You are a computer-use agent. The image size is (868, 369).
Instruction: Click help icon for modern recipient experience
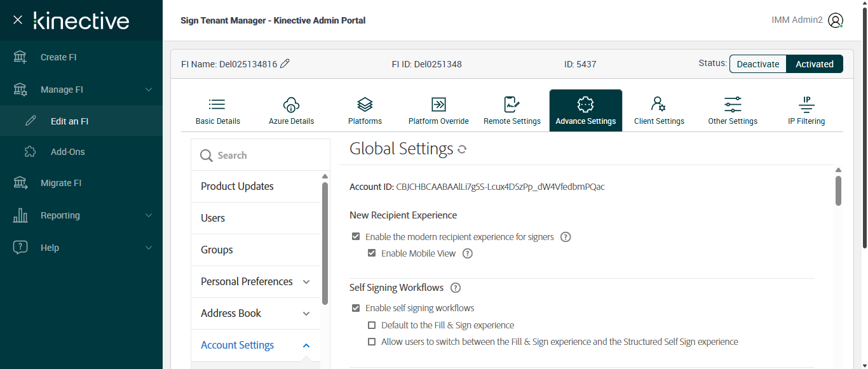pos(566,237)
